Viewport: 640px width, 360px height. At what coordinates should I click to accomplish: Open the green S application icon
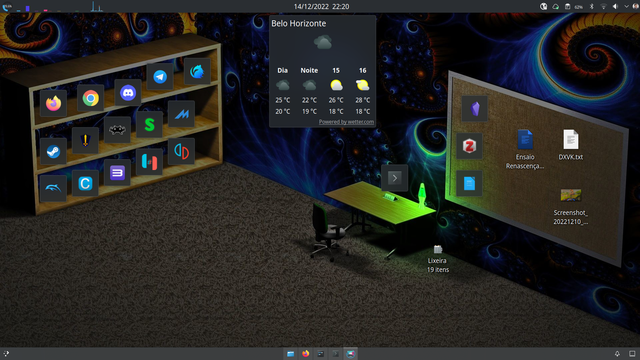pos(149,124)
